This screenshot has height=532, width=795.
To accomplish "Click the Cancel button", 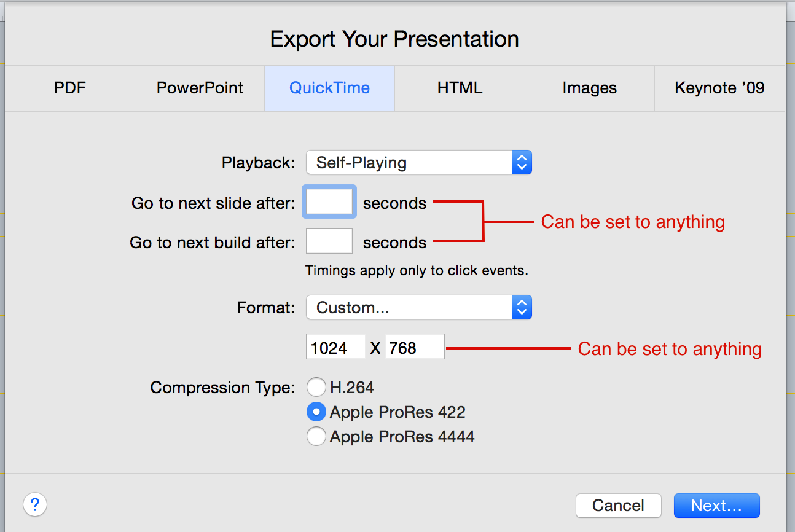I will pos(618,506).
